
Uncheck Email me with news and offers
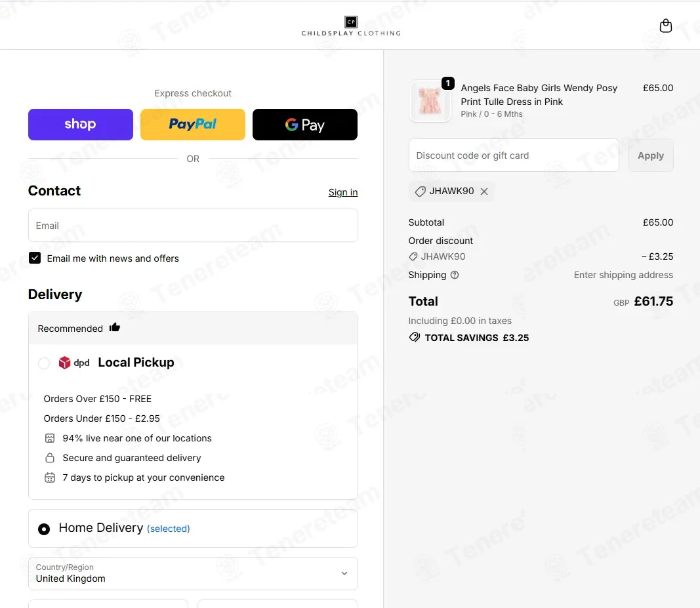coord(35,258)
